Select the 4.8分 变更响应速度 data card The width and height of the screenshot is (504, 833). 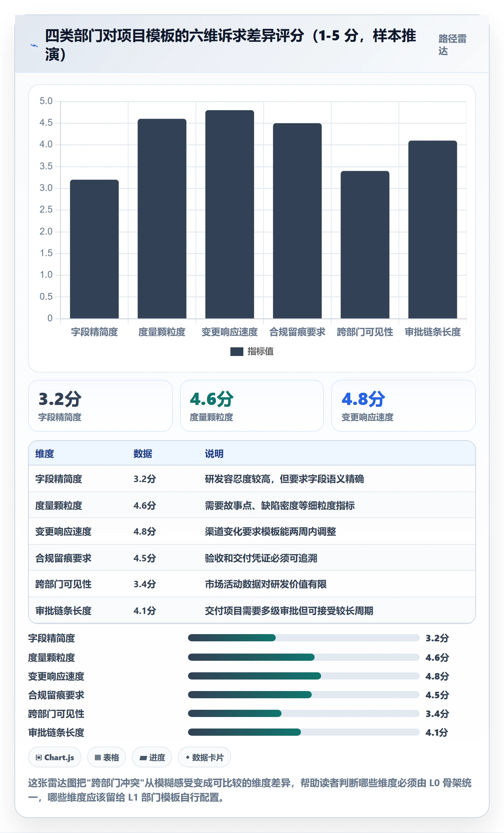pos(404,406)
